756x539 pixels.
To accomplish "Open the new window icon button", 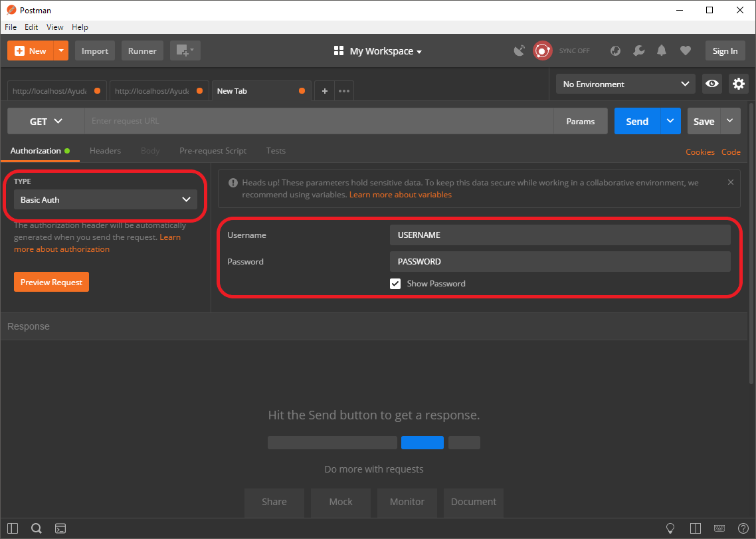I will click(x=185, y=51).
